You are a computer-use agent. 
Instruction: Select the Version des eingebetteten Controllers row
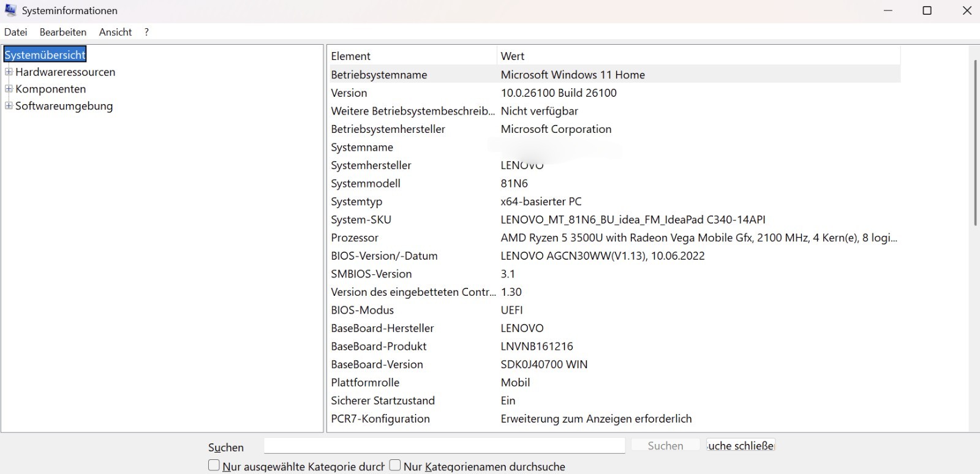pyautogui.click(x=614, y=292)
